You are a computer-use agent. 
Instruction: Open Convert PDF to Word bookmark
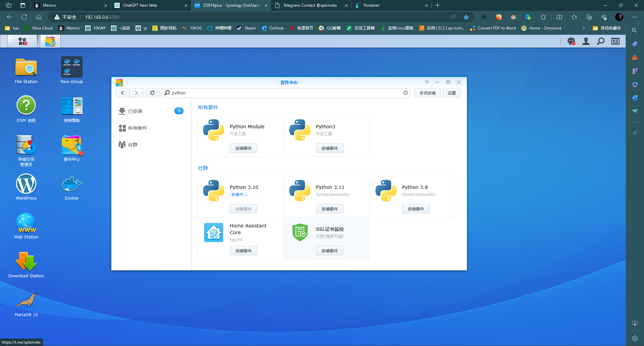click(x=493, y=28)
